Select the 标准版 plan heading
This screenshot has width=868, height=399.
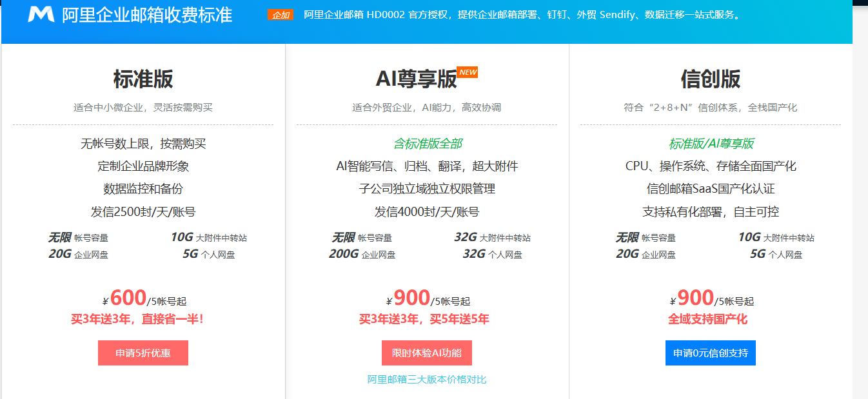click(143, 79)
